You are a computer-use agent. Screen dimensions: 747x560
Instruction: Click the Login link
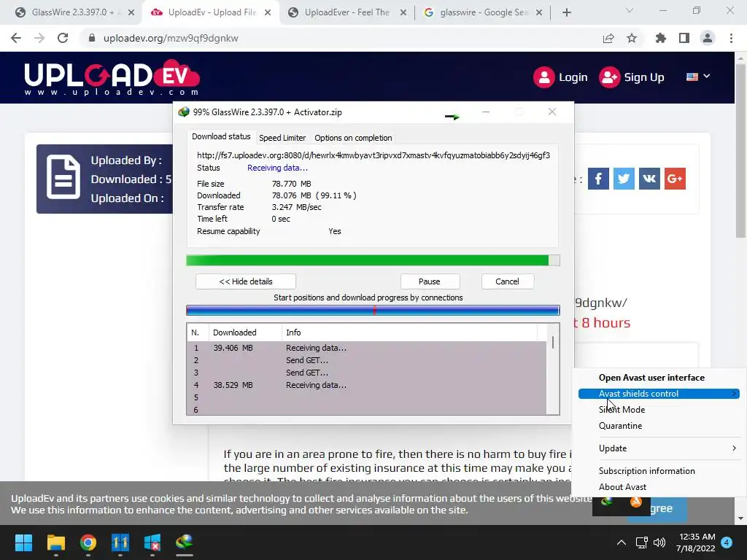click(x=560, y=77)
